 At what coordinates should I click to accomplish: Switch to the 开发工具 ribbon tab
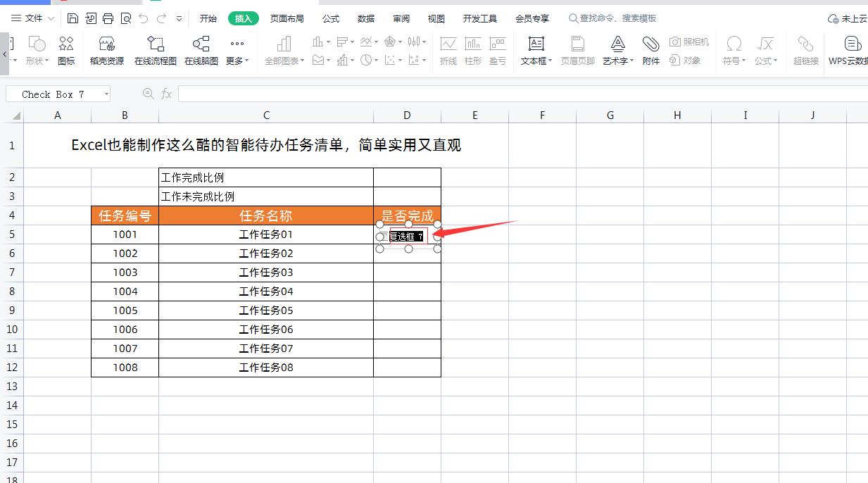[479, 18]
